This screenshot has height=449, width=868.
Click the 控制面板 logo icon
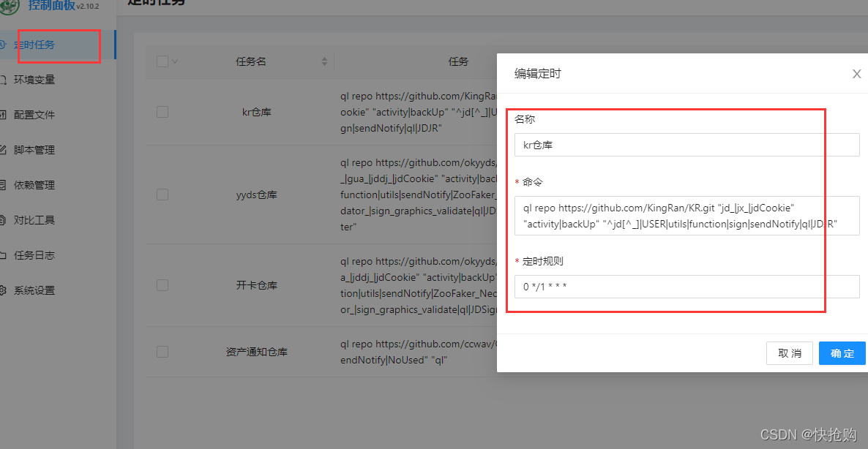coord(10,7)
